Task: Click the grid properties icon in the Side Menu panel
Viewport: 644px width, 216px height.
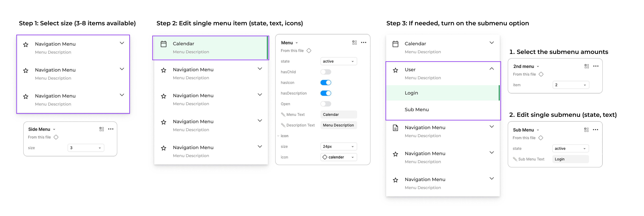Action: (101, 129)
